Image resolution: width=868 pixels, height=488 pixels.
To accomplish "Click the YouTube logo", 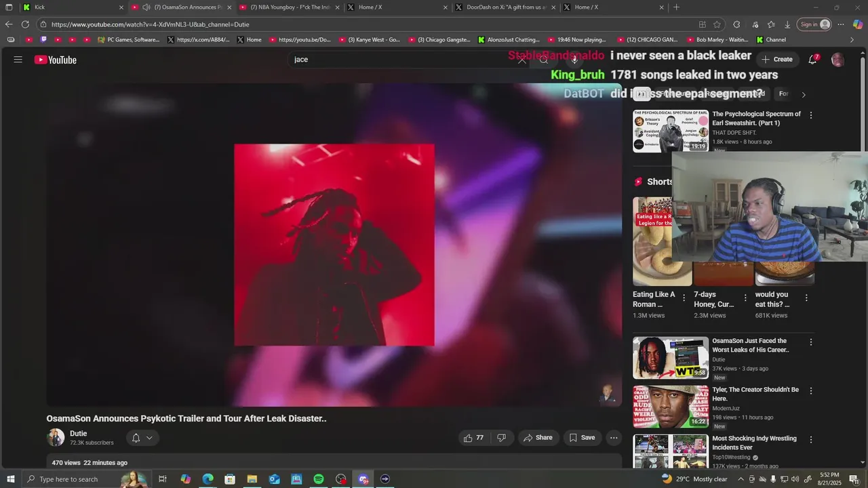I will tap(56, 60).
